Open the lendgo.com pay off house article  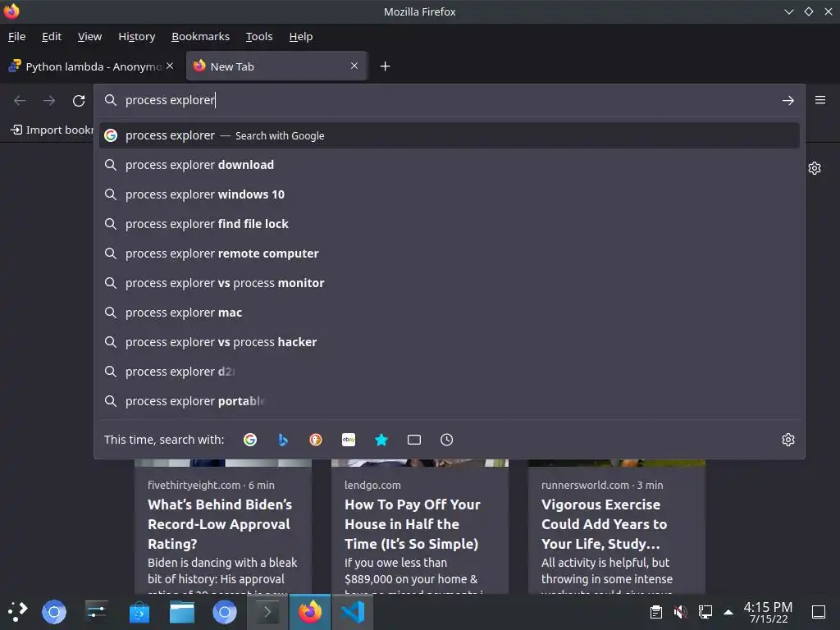tap(420, 527)
